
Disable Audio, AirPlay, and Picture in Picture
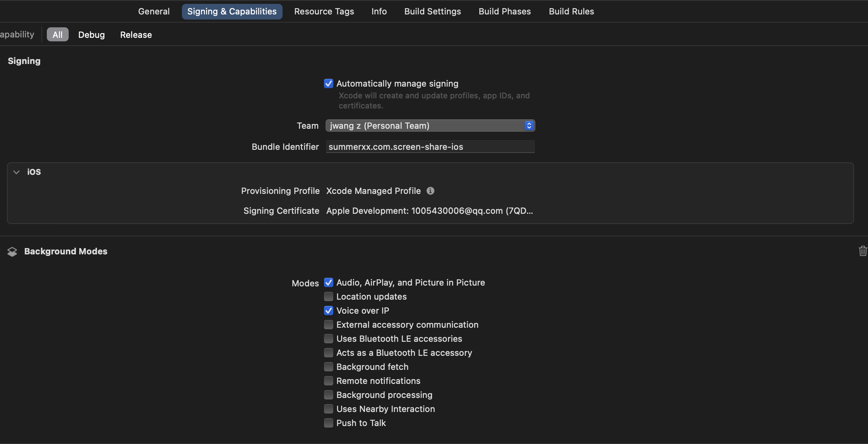pos(329,282)
